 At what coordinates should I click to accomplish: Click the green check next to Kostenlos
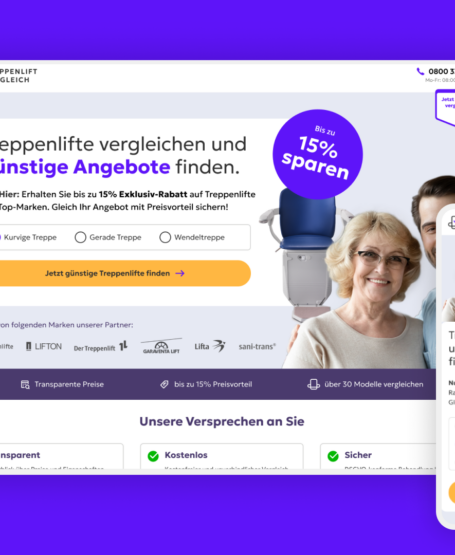pyautogui.click(x=153, y=456)
